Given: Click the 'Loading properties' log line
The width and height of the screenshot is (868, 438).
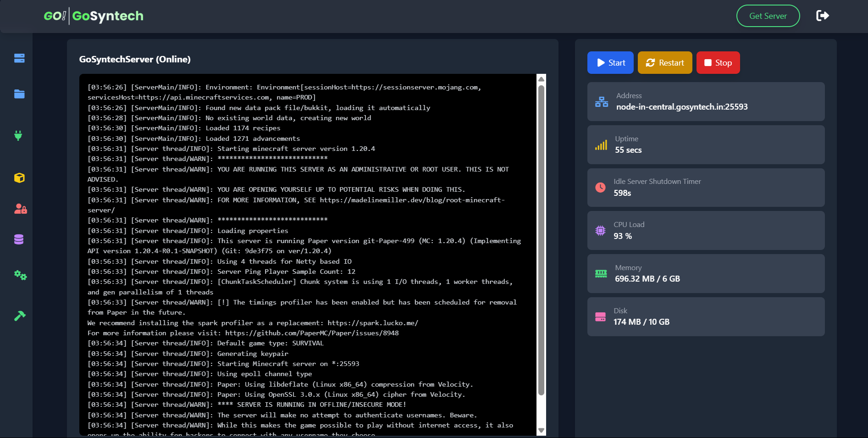Looking at the screenshot, I should (188, 231).
